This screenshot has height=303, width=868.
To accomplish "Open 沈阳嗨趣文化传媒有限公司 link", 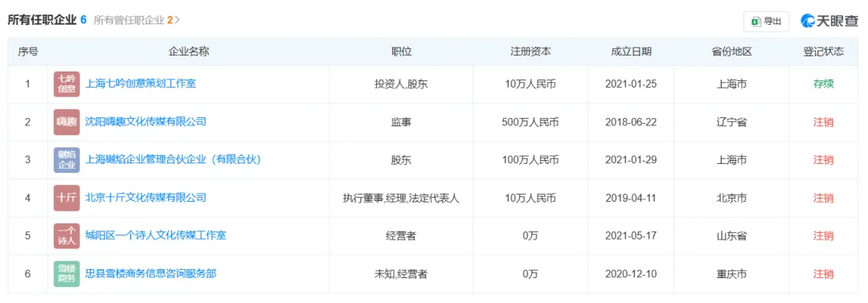I will coord(145,121).
